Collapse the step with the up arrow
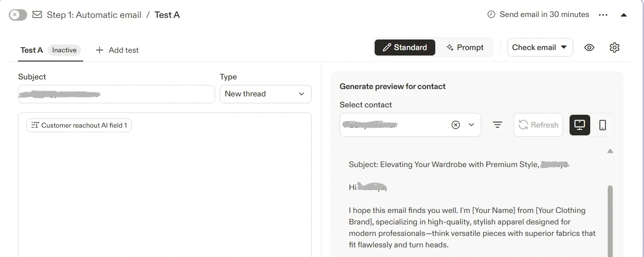This screenshot has width=644, height=257. pos(624,15)
